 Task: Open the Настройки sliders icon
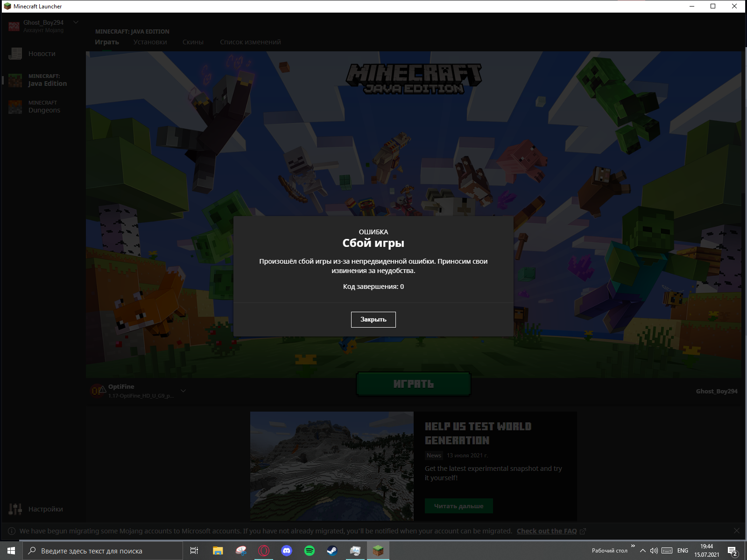pos(15,509)
